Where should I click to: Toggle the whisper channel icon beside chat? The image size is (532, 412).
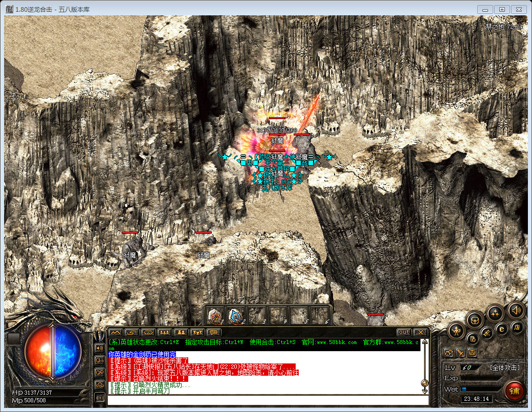tap(100, 360)
